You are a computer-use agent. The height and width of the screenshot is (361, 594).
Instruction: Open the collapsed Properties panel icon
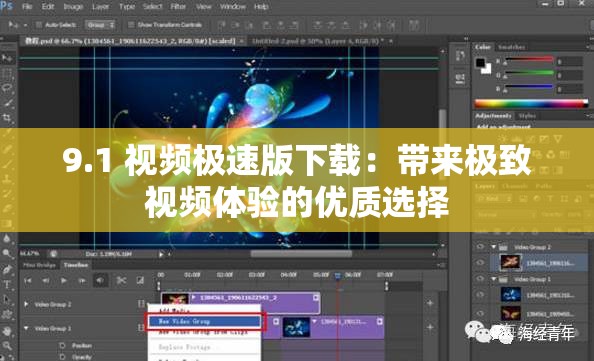point(460,78)
